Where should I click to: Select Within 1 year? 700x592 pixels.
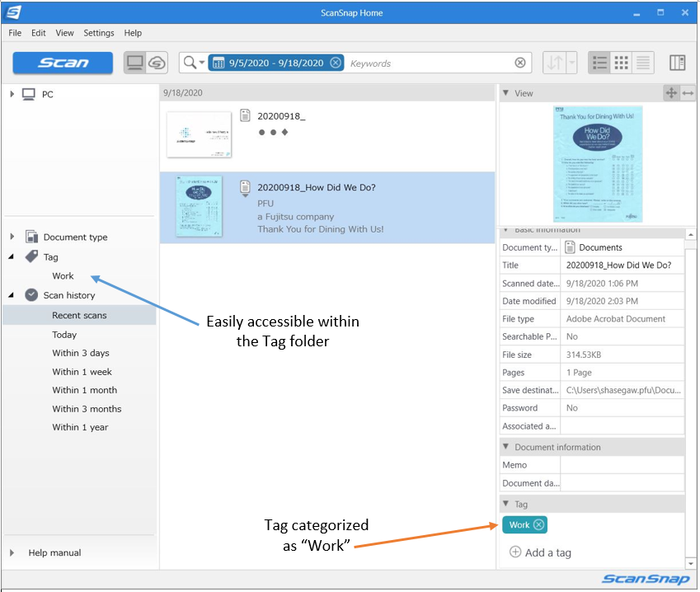coord(80,427)
